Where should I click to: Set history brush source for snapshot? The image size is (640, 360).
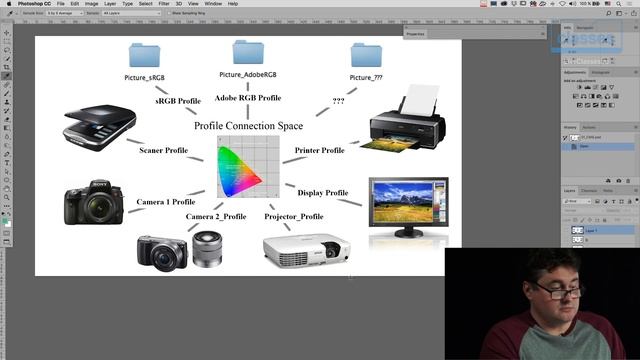click(x=565, y=138)
